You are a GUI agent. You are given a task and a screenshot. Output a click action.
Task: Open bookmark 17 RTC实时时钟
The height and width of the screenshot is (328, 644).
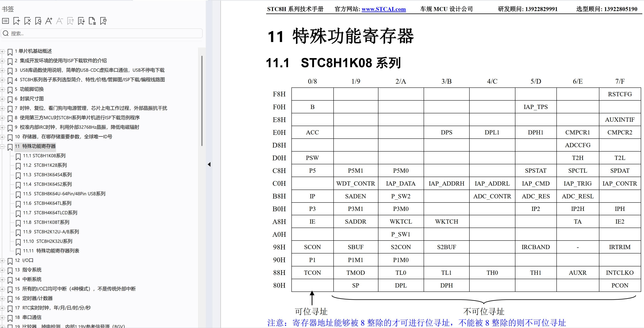click(53, 308)
